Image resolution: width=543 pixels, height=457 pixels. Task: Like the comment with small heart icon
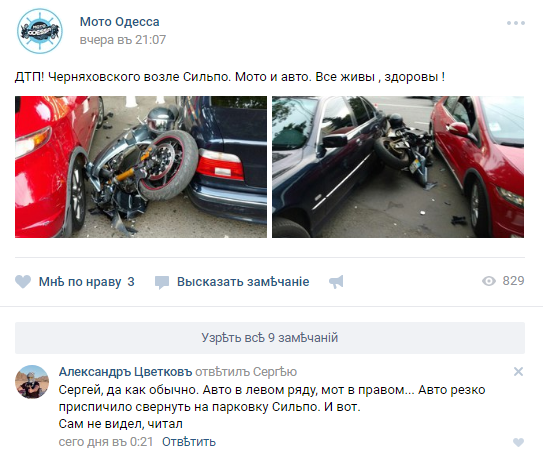click(518, 442)
